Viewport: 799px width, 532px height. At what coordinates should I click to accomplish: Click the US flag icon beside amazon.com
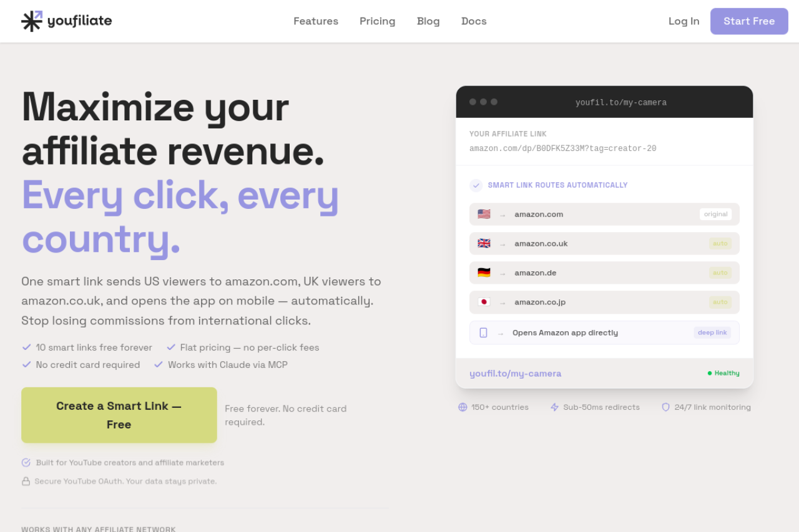pyautogui.click(x=484, y=215)
